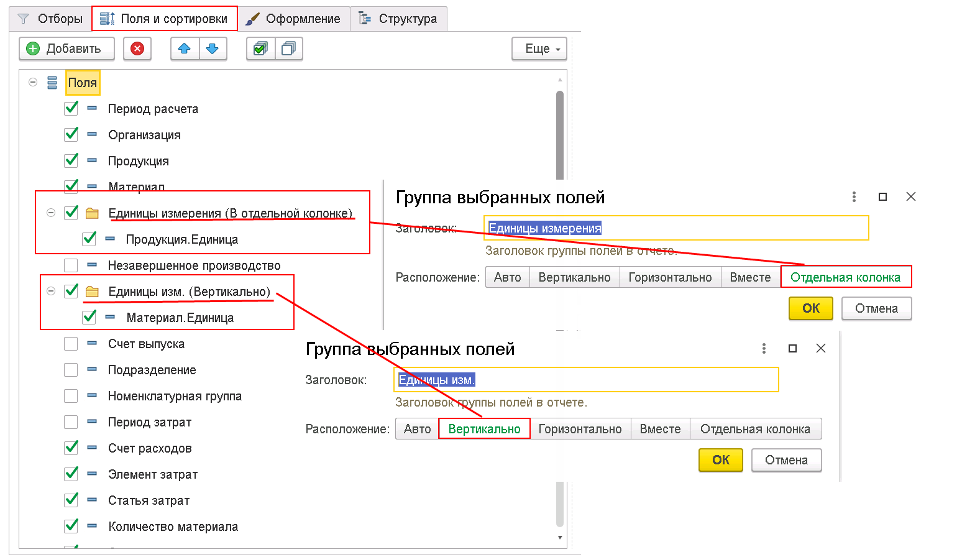This screenshot has width=980, height=557.
Task: Select Вместе layout in lower dialog
Action: pos(660,429)
